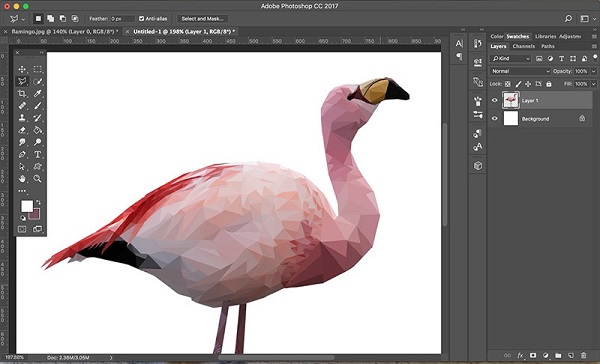Viewport: 600px width, 364px height.
Task: Select the Eyedropper tool
Action: tap(38, 93)
